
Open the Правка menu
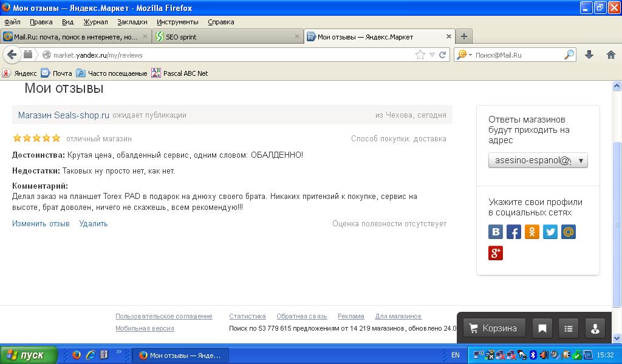pos(41,22)
